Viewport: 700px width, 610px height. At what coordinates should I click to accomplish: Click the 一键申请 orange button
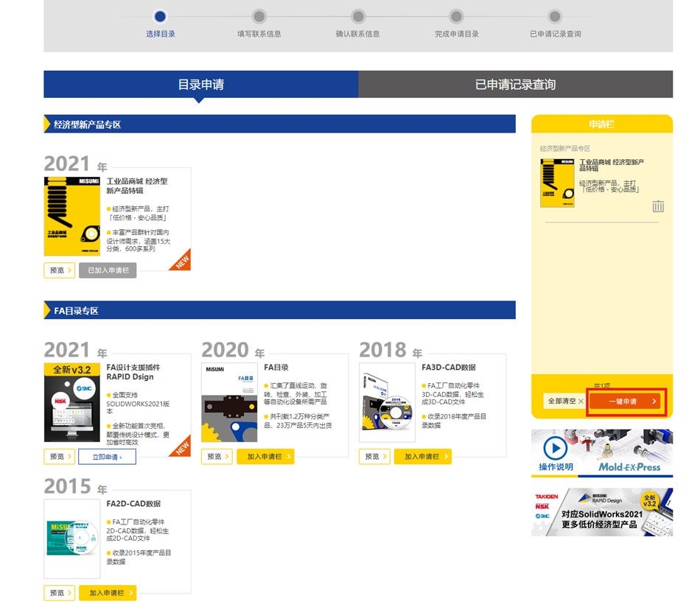pos(627,402)
